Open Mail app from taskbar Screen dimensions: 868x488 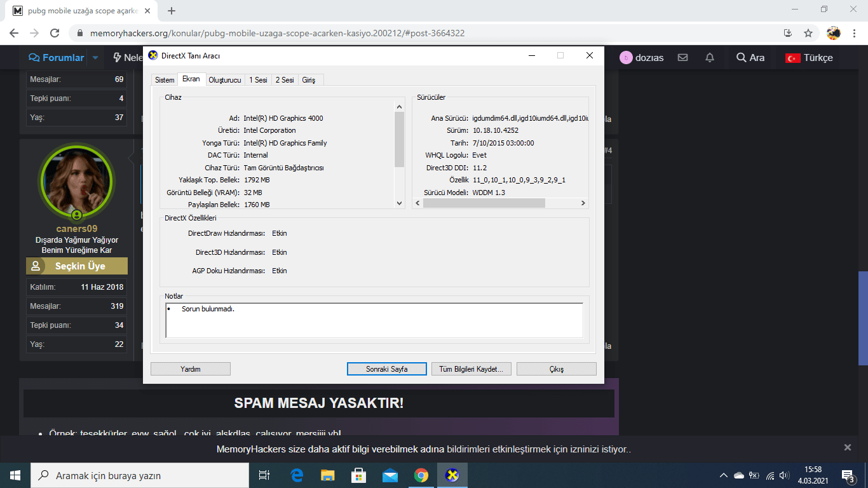[x=390, y=475]
